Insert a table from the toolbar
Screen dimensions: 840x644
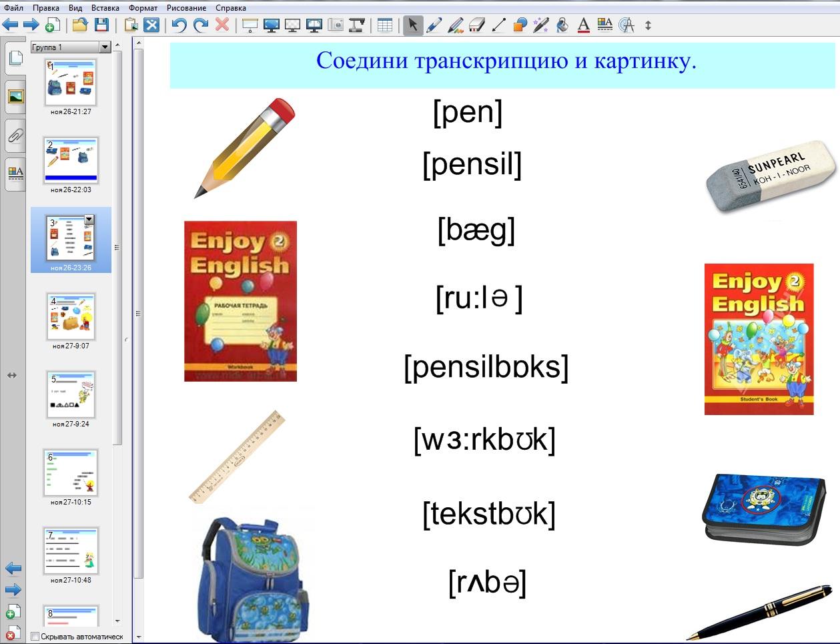[x=384, y=25]
